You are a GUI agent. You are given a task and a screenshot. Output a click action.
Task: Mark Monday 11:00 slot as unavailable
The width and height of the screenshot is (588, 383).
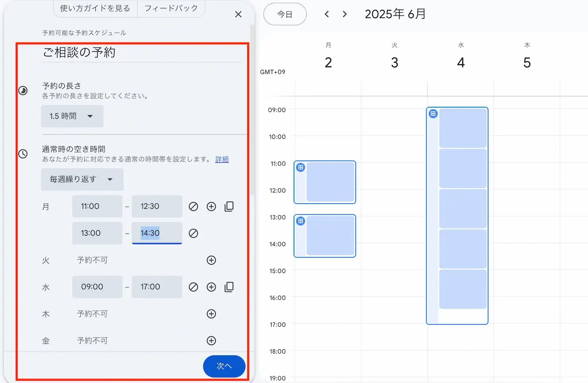point(193,206)
